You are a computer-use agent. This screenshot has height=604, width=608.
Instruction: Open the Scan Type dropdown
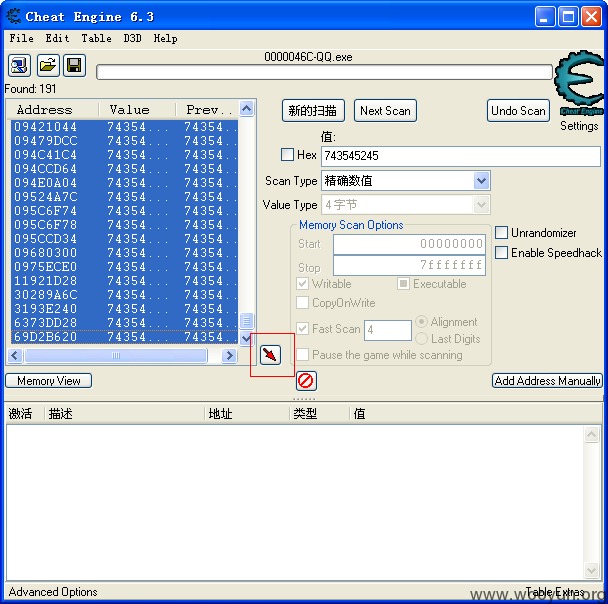(481, 181)
